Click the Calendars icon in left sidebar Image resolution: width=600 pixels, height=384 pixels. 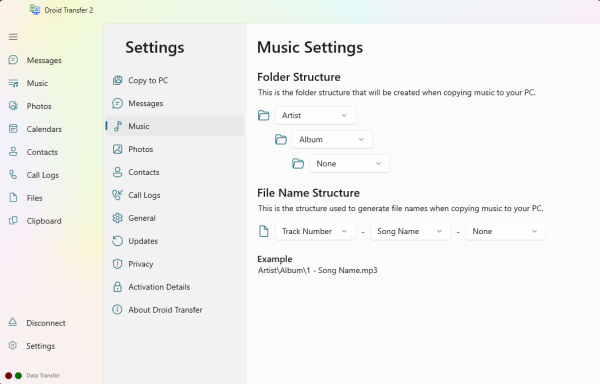coord(13,129)
